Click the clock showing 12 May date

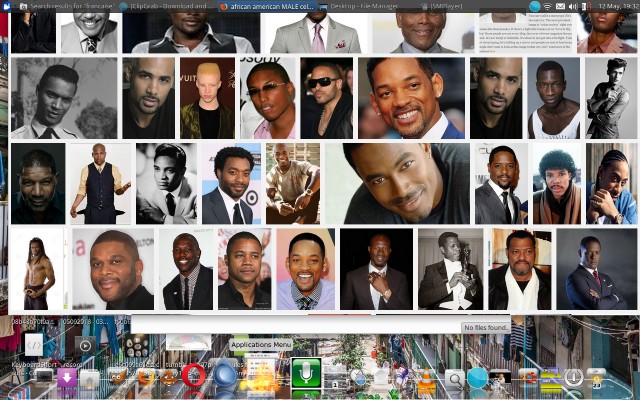click(616, 6)
